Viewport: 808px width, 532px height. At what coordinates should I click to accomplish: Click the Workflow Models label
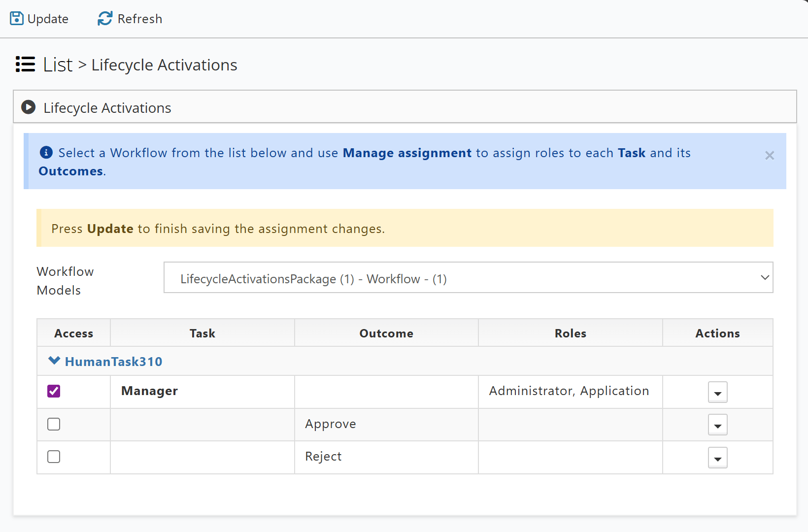(x=65, y=281)
